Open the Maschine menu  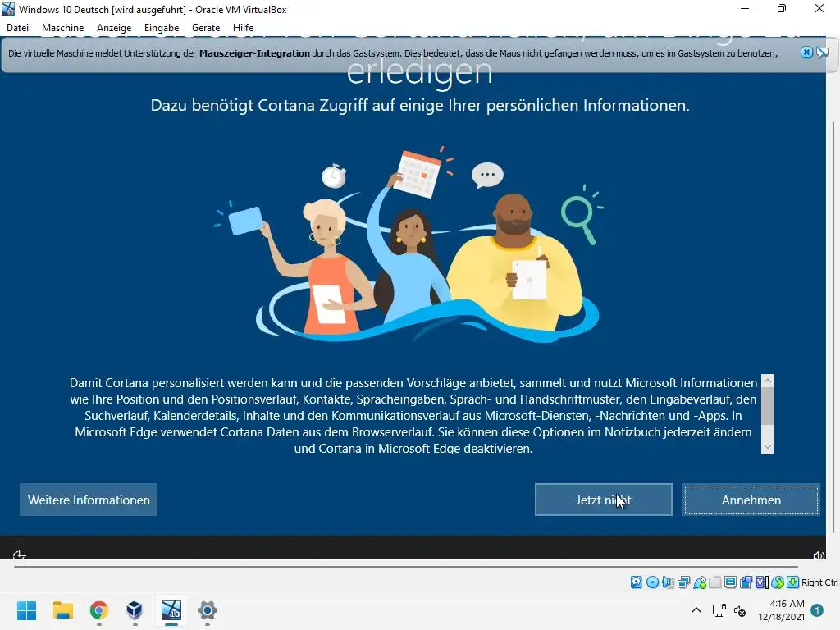pyautogui.click(x=62, y=28)
